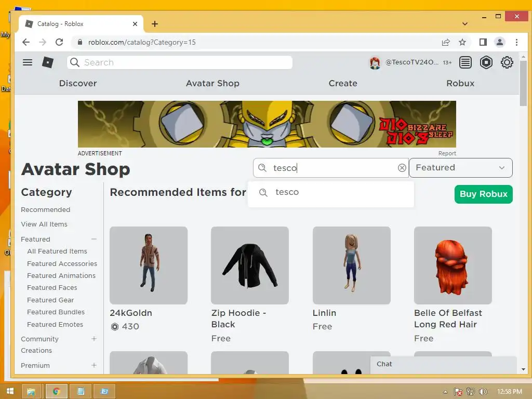Image resolution: width=532 pixels, height=399 pixels.
Task: Open File Explorer from the taskbar
Action: (x=31, y=391)
